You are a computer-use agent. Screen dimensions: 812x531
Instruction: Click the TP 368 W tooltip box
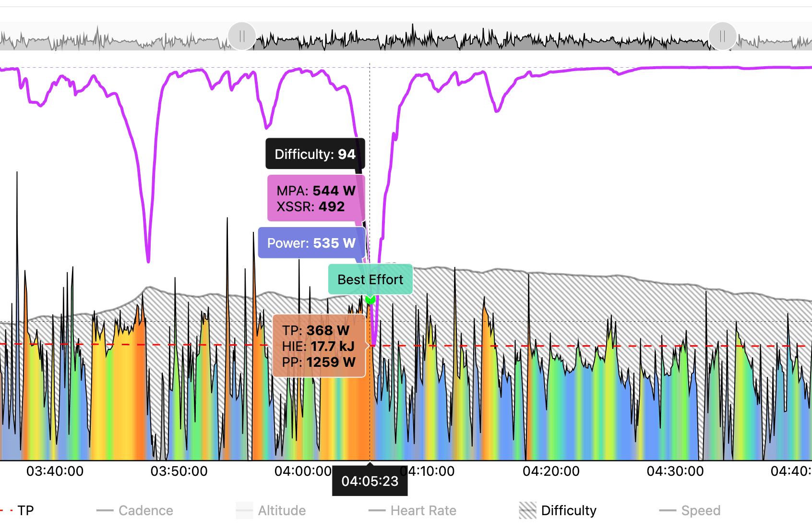tap(319, 346)
